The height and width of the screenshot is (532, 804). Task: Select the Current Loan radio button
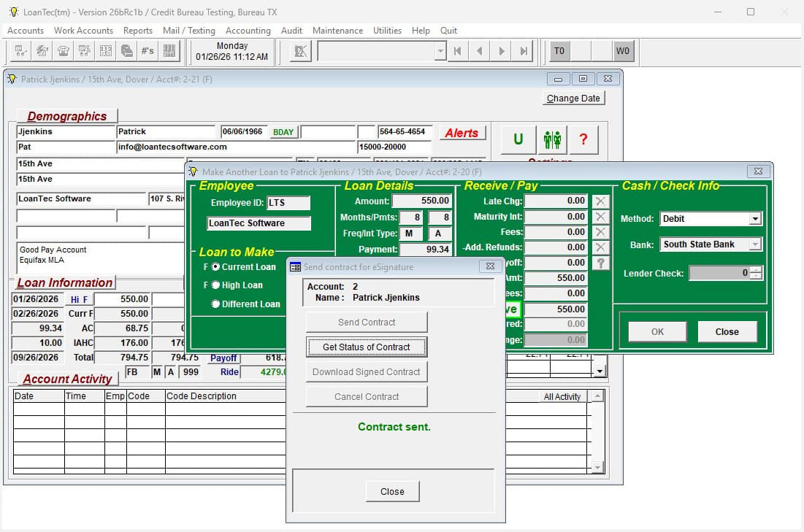tap(216, 266)
